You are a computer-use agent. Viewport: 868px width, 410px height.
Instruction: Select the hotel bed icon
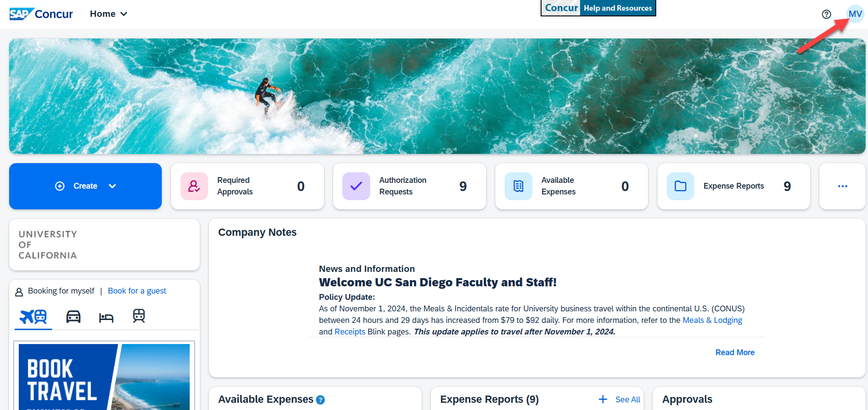tap(106, 317)
